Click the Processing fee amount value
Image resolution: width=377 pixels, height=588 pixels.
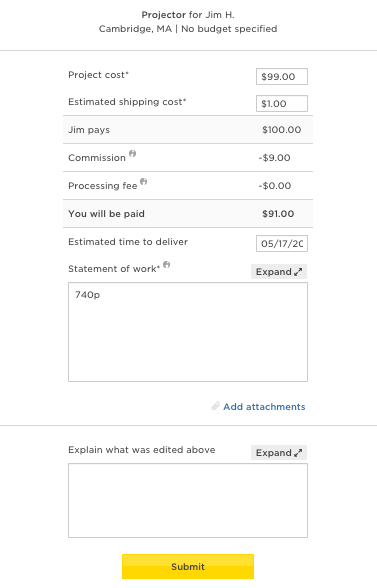pos(275,186)
